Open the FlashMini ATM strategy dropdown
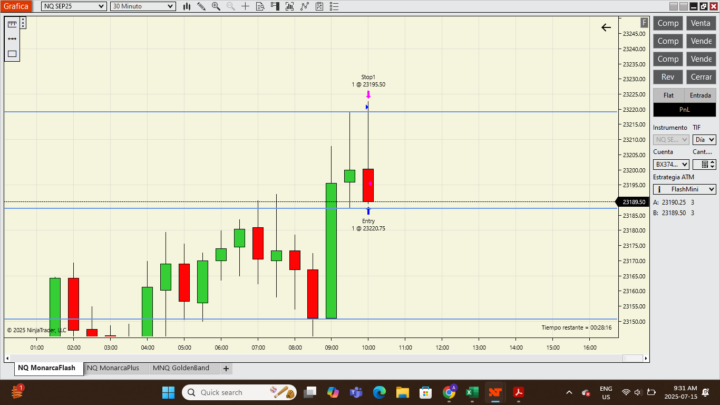 (684, 189)
